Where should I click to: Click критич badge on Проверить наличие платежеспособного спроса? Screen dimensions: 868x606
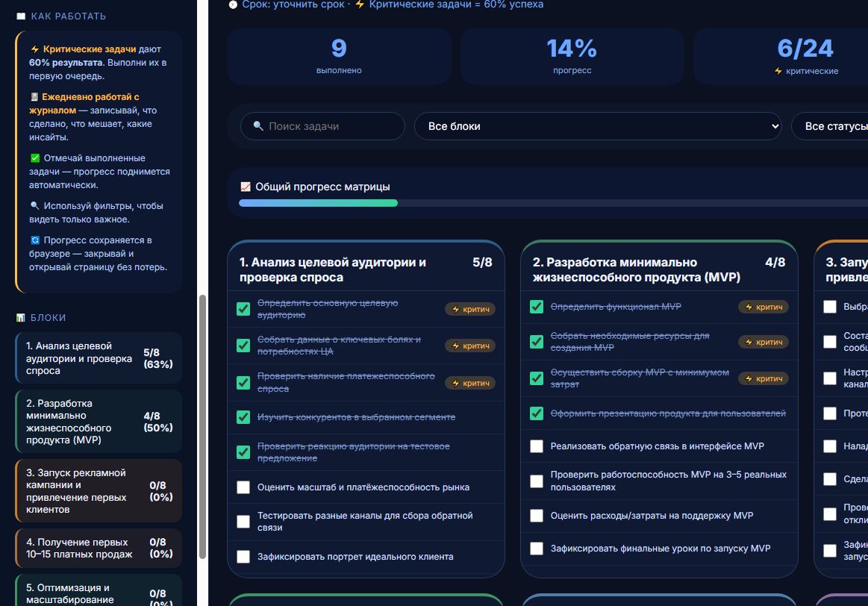(470, 383)
